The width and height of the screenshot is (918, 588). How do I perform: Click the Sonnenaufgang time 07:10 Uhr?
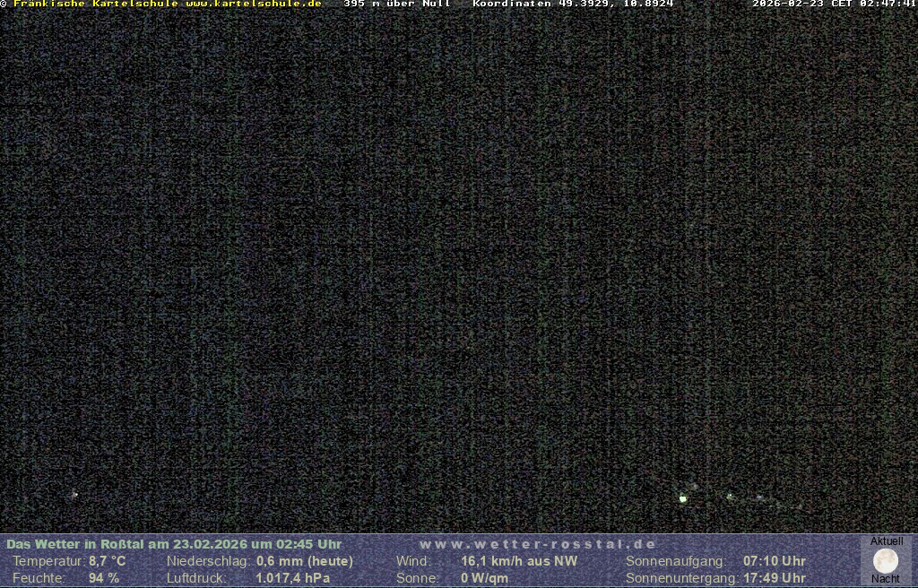[x=774, y=561]
